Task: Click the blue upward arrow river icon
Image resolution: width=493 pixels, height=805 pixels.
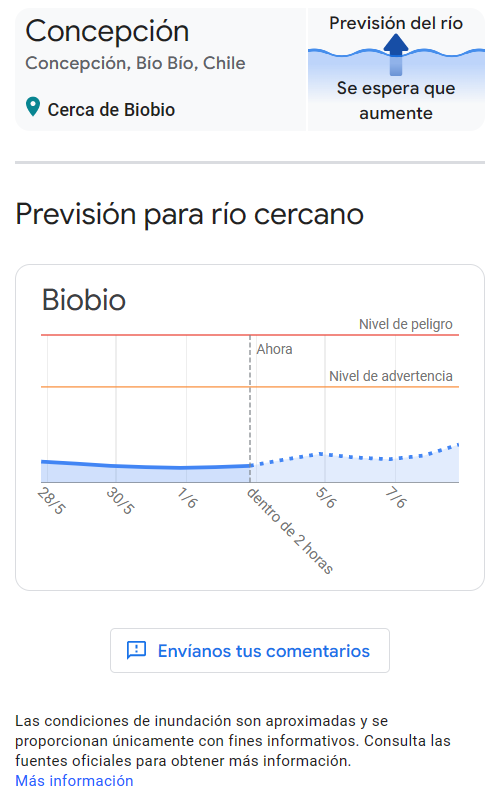Action: click(395, 54)
